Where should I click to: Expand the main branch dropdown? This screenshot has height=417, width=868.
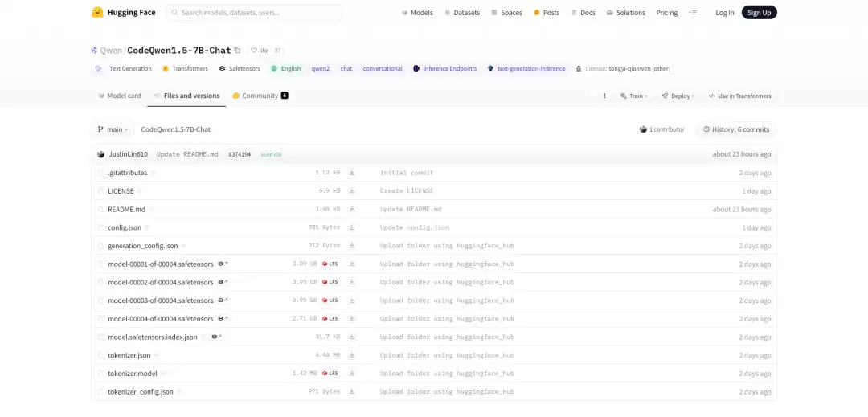point(113,129)
